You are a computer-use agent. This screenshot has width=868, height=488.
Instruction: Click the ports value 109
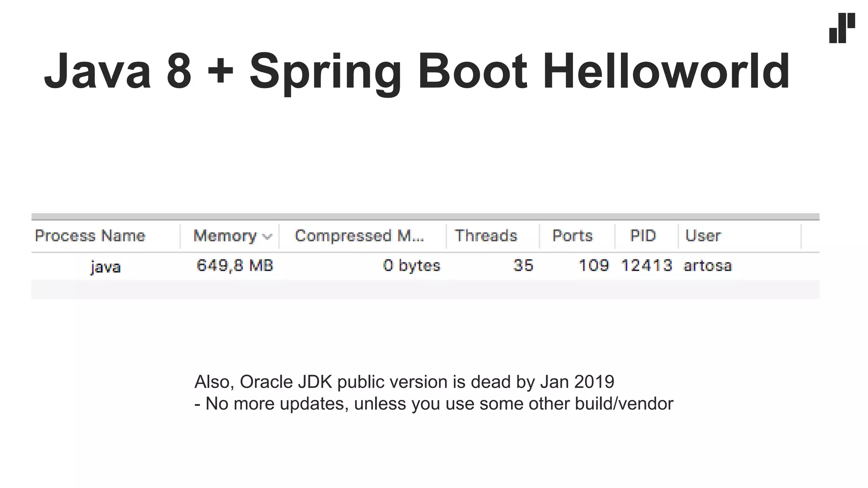(x=593, y=266)
